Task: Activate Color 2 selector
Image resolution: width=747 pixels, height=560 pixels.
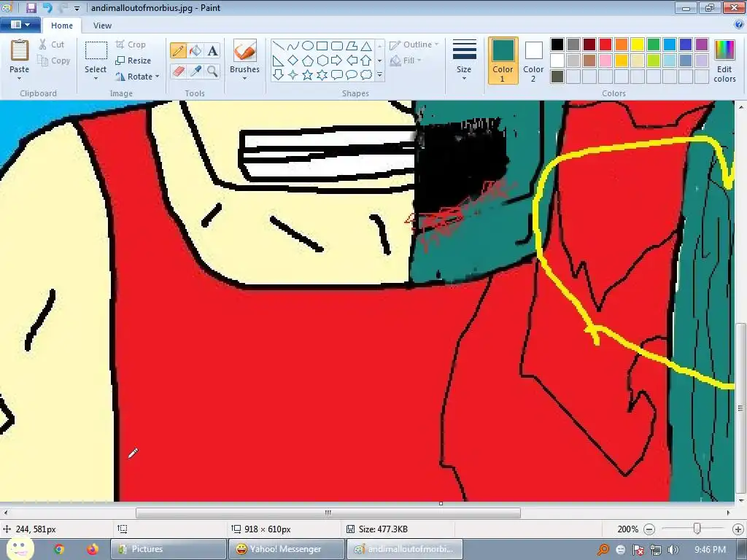Action: pyautogui.click(x=533, y=61)
